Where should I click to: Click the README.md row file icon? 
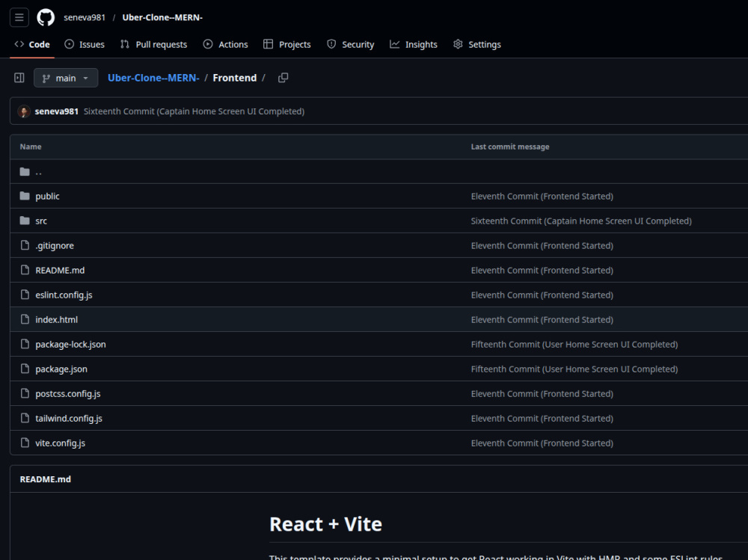(x=25, y=270)
